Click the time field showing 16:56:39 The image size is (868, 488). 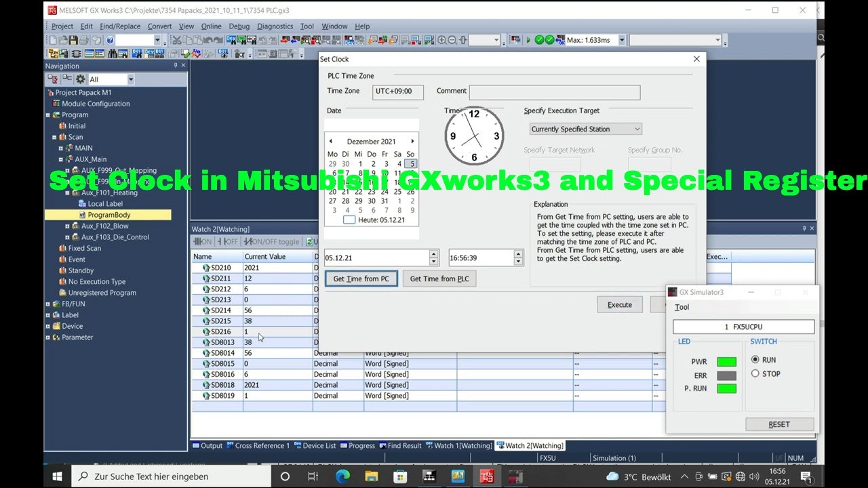(x=481, y=258)
